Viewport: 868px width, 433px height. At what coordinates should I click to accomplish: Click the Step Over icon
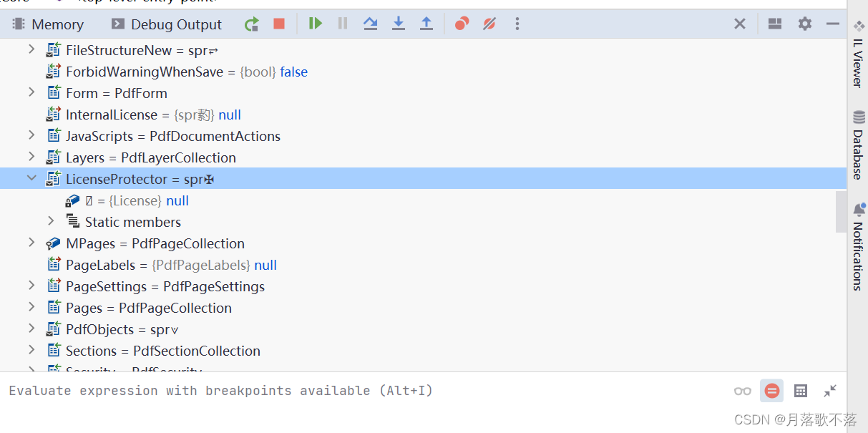370,24
